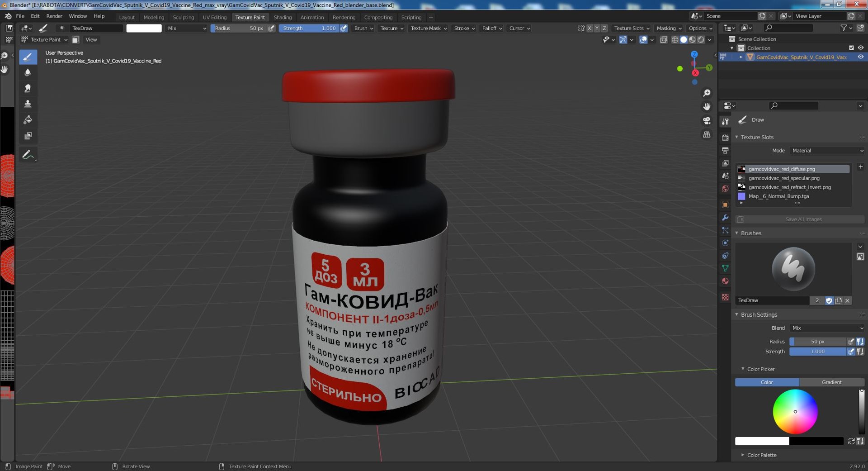Open the World properties tab icon
Image resolution: width=868 pixels, height=471 pixels.
click(x=725, y=189)
